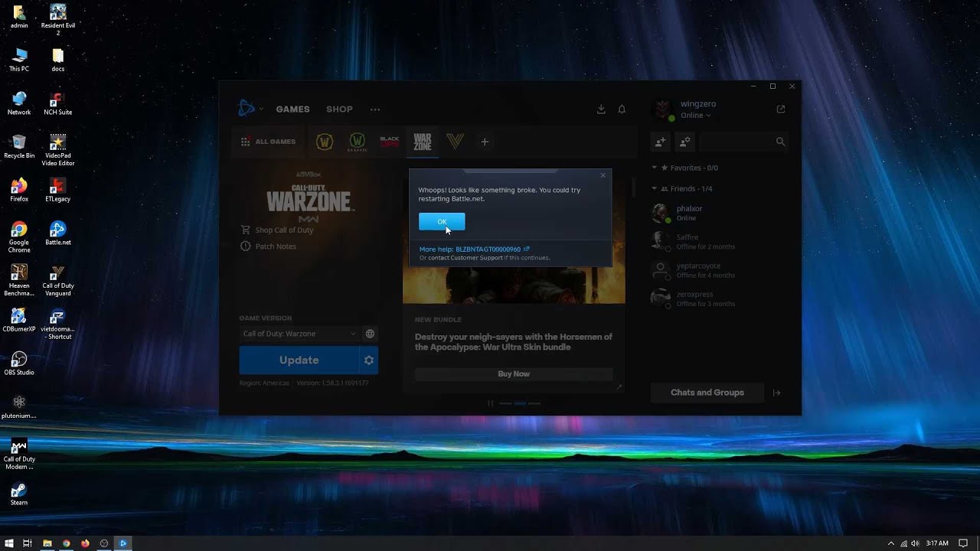This screenshot has height=551, width=980.
Task: Switch to the GAMES tab
Action: point(292,109)
